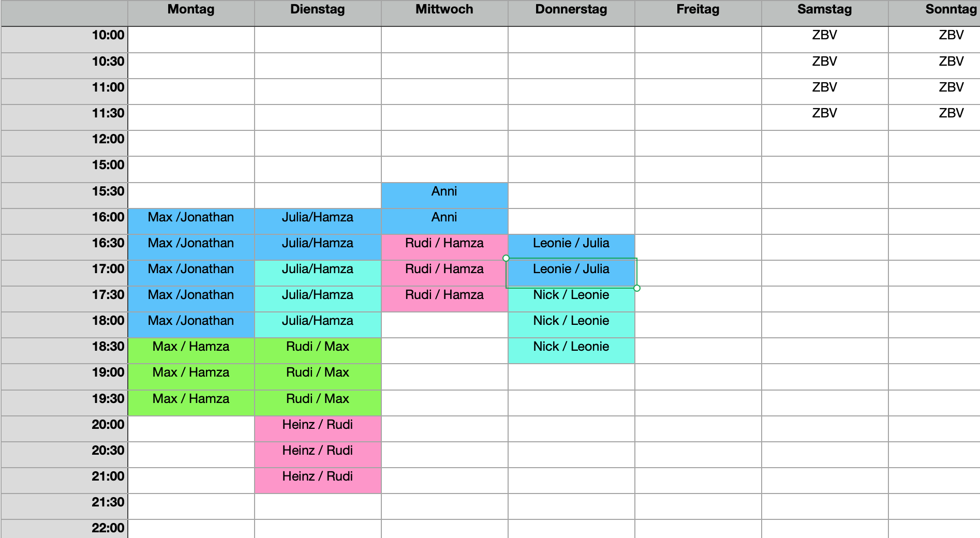Click Rudi / Max cell at 18:30

click(x=318, y=351)
